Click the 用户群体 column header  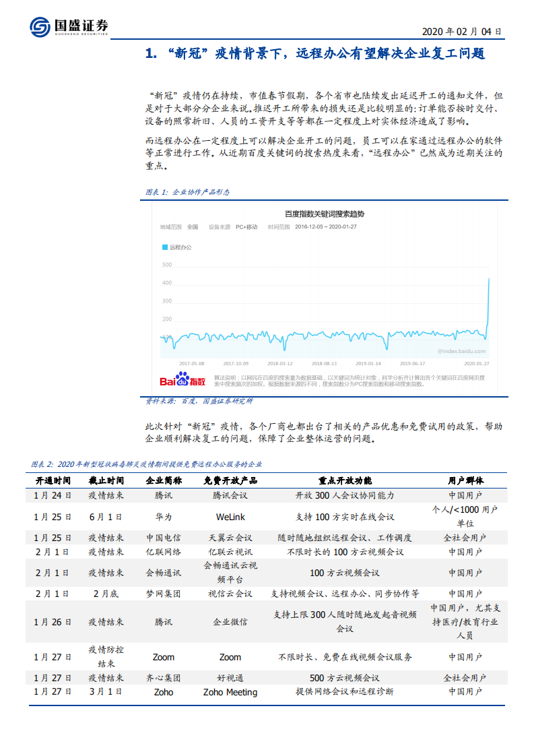[465, 480]
